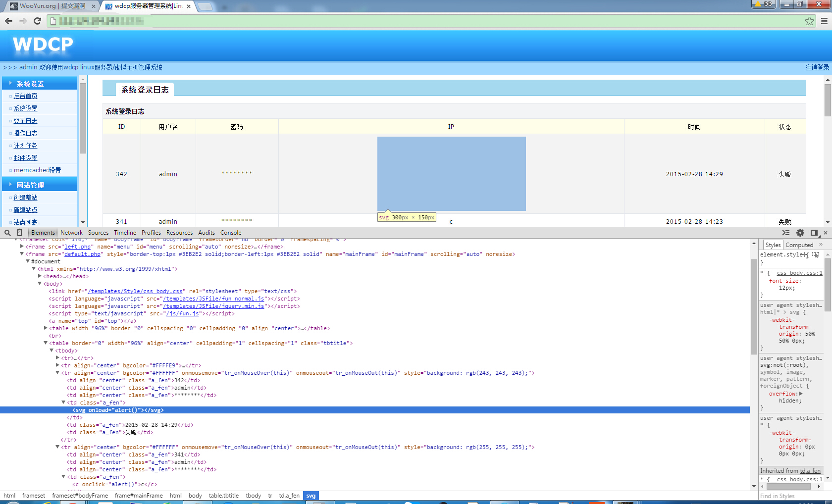Screen dimensions: 832x504
Task: Open DevTools settings gear
Action: [x=800, y=233]
